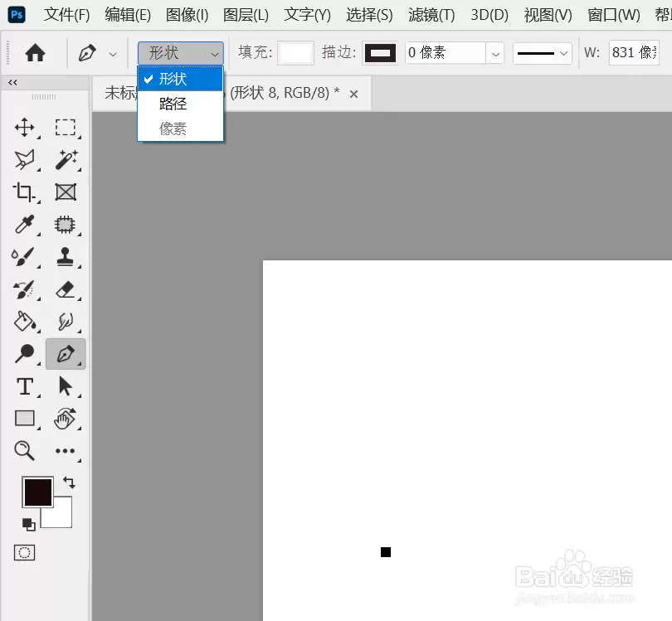This screenshot has width=672, height=621.
Task: Select the Rotate View hand tool
Action: click(65, 419)
